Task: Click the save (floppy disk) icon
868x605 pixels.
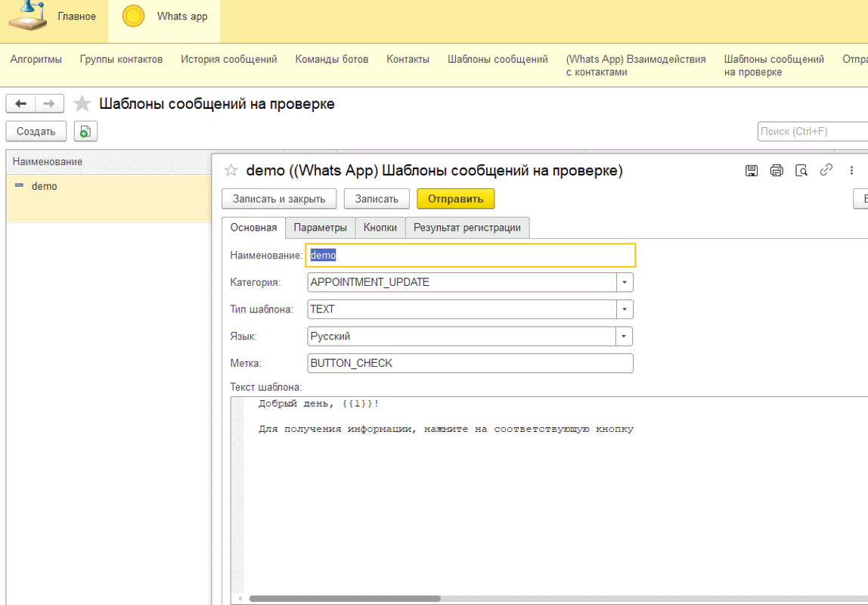Action: pyautogui.click(x=752, y=170)
